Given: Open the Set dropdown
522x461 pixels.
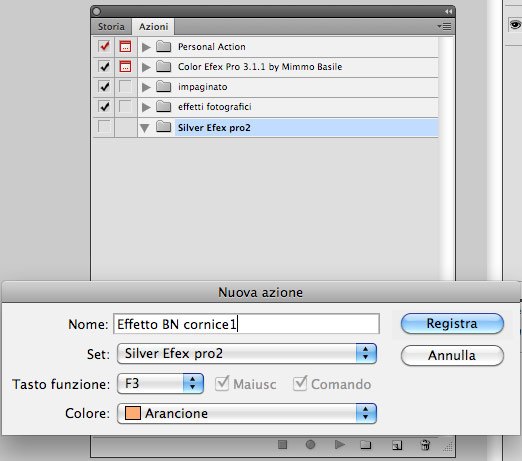Looking at the screenshot, I should click(247, 354).
